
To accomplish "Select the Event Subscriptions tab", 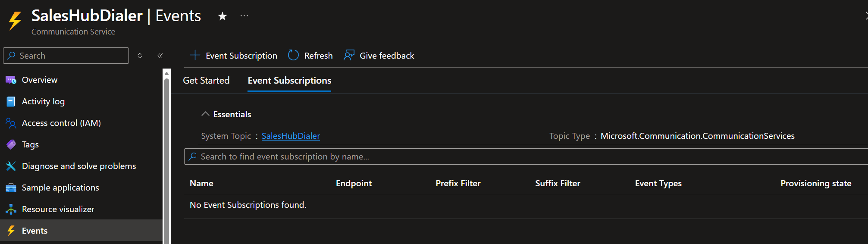I will click(289, 81).
